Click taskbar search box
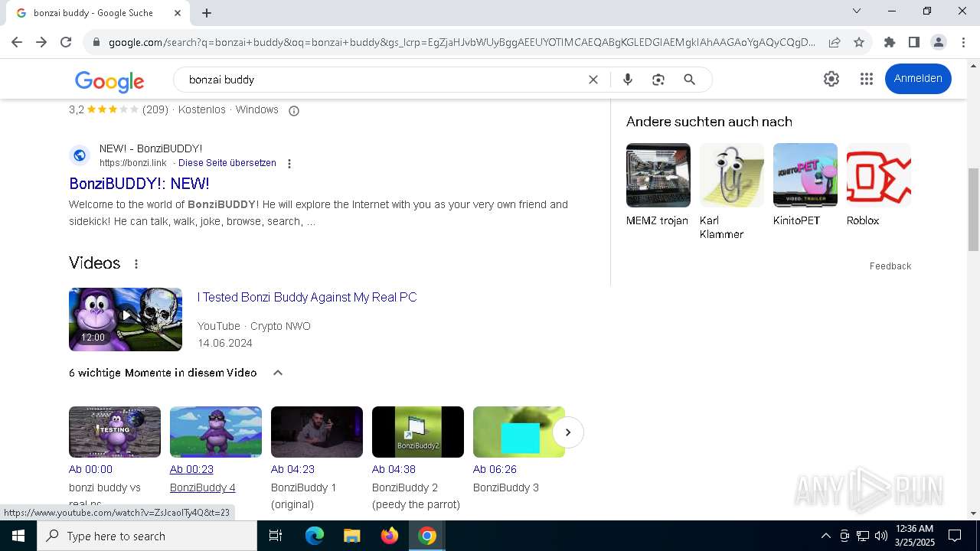 147,536
